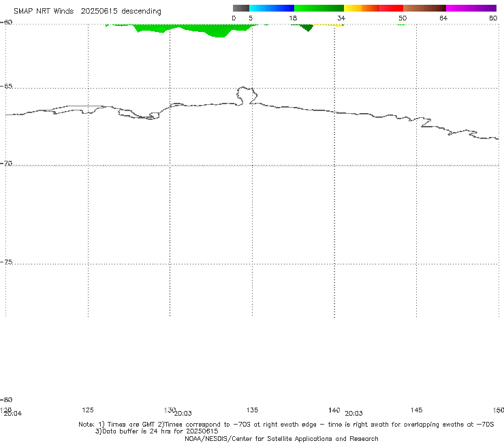Click the "50" color scale label
This screenshot has height=443, width=504.
pyautogui.click(x=403, y=18)
